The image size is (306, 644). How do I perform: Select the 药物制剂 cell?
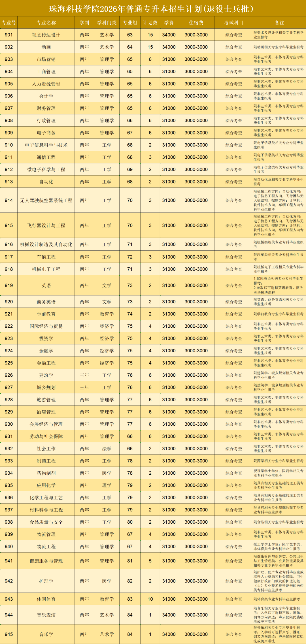tap(46, 473)
